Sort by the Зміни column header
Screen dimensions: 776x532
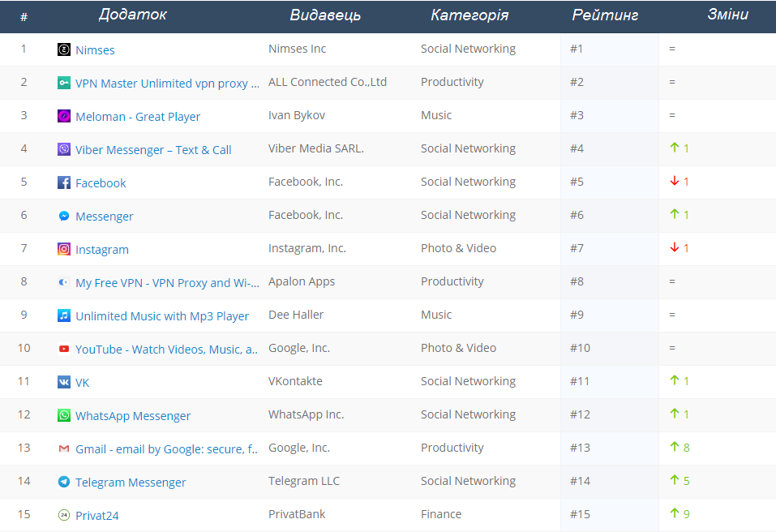click(x=727, y=15)
